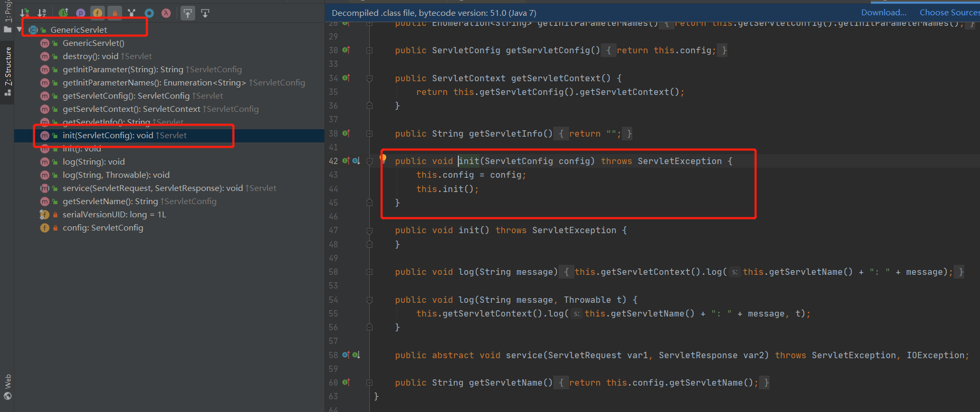The height and width of the screenshot is (412, 980).
Task: Click field icon beside config: ServletConfig
Action: pyautogui.click(x=45, y=228)
